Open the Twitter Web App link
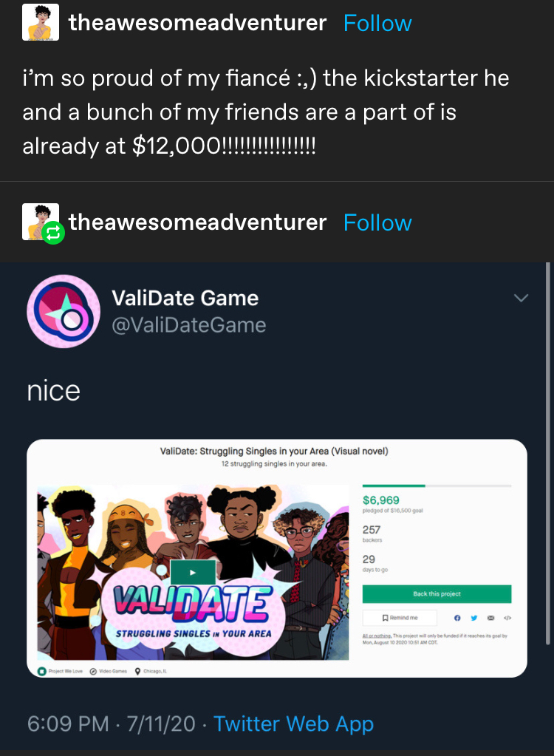The image size is (554, 756). (x=293, y=723)
